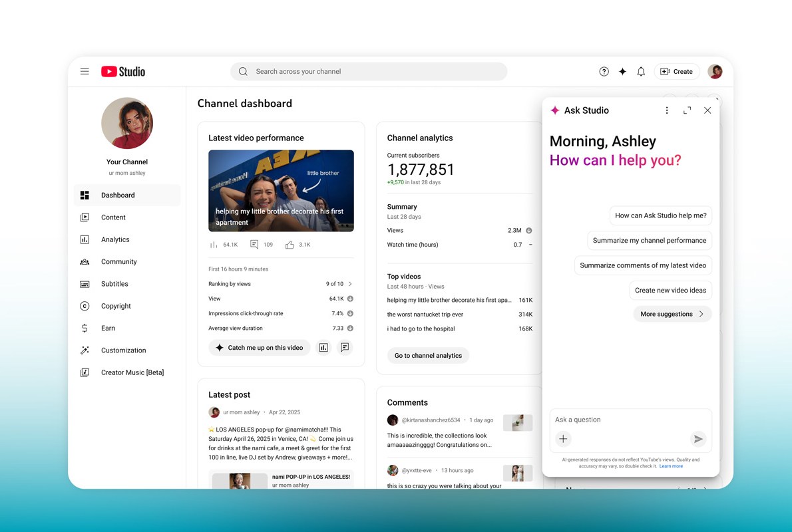The width and height of the screenshot is (792, 532).
Task: Open the notifications bell in the header
Action: pyautogui.click(x=640, y=71)
